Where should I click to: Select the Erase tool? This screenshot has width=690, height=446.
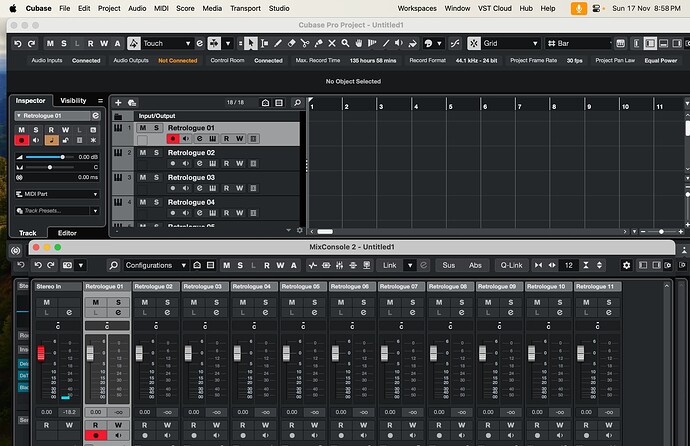(291, 43)
